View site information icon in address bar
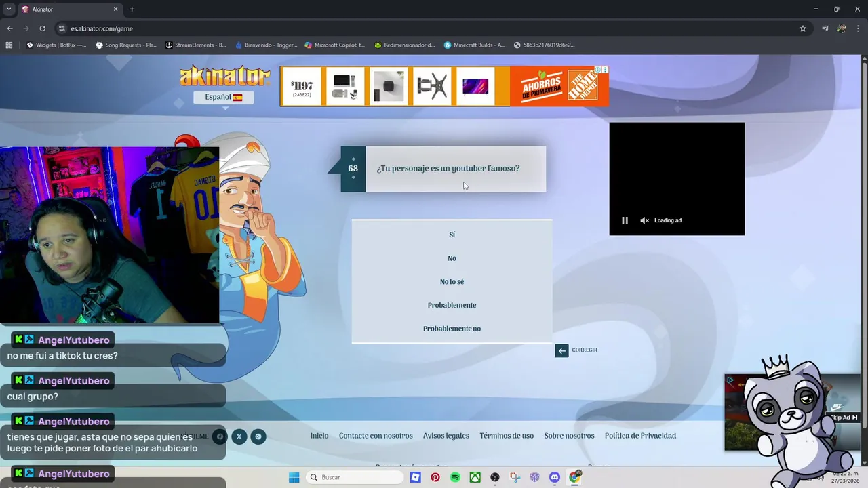Viewport: 868px width, 488px height. click(x=62, y=28)
